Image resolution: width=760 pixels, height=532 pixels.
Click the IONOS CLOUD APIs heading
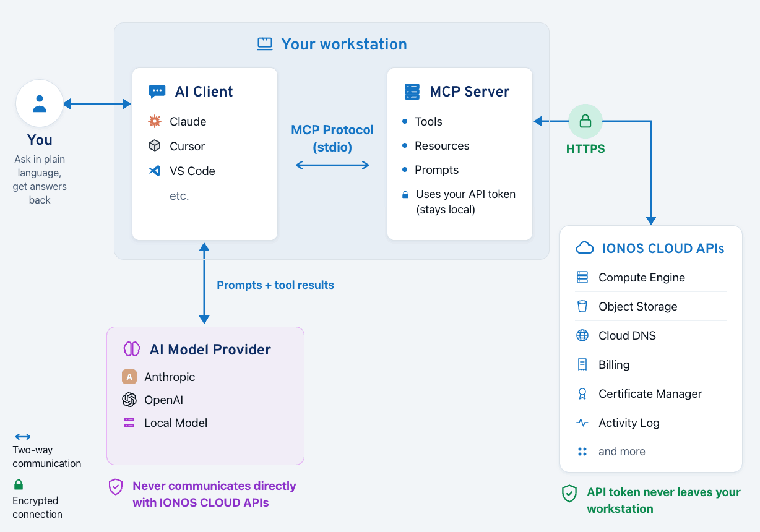pos(663,249)
